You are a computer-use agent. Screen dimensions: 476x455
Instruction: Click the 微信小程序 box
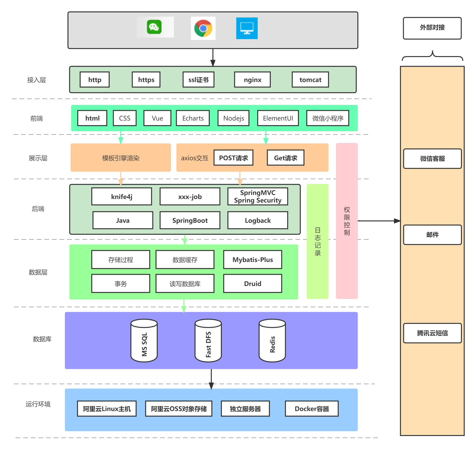tap(328, 118)
